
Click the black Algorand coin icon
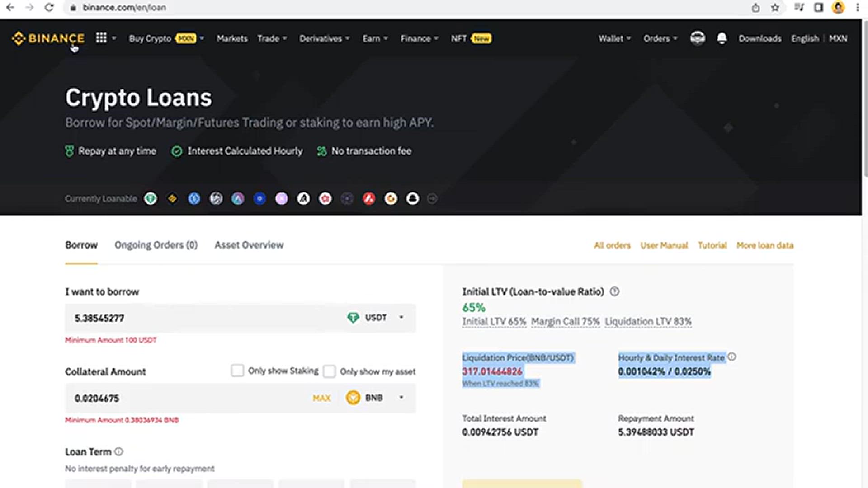[303, 198]
